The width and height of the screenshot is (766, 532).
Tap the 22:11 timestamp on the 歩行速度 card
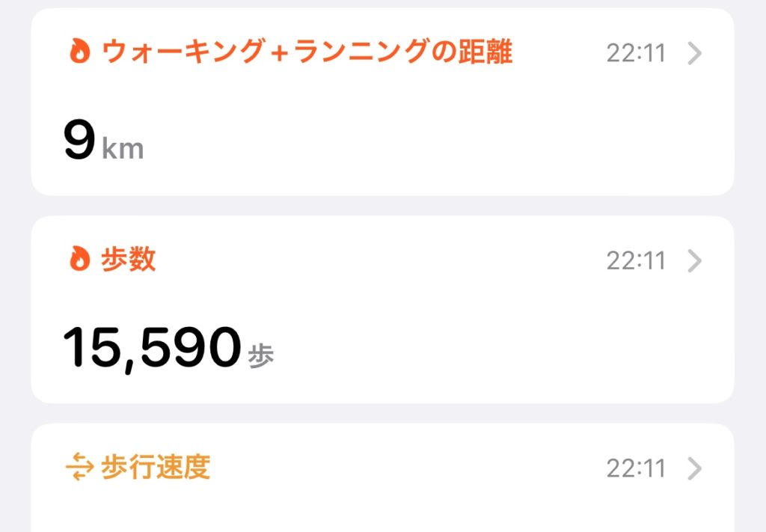pos(636,469)
